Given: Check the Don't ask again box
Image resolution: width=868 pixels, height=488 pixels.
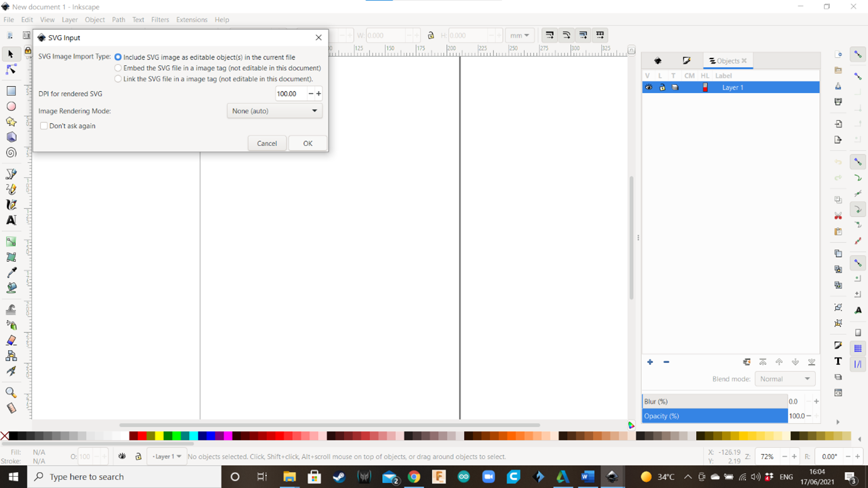Looking at the screenshot, I should click(x=44, y=126).
